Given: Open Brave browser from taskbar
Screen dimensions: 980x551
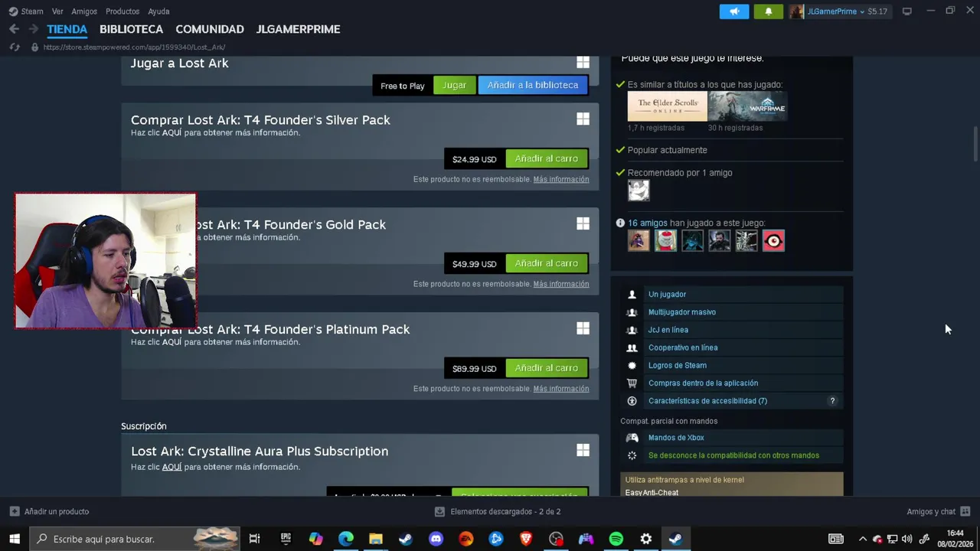Looking at the screenshot, I should 526,539.
